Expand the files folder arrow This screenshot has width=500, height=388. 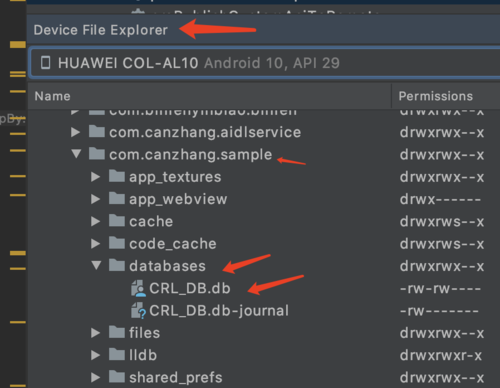tap(96, 333)
